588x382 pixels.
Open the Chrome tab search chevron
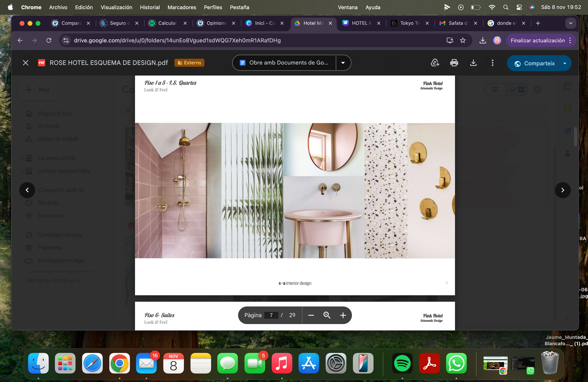[x=570, y=23]
